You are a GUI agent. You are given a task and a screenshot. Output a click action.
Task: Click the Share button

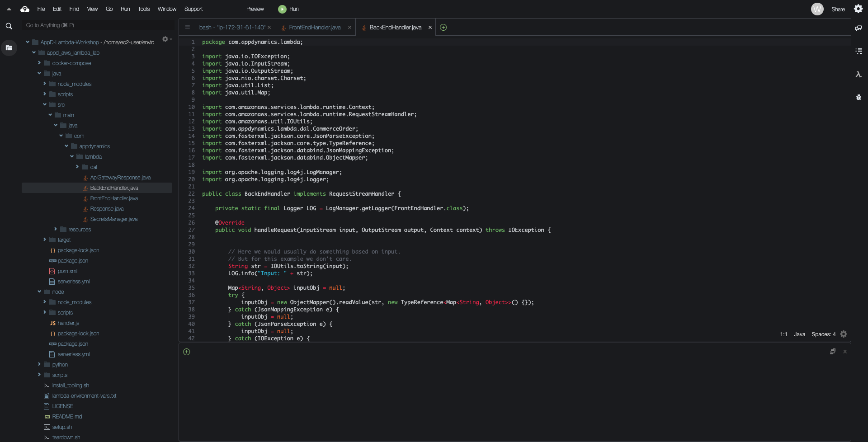point(838,9)
